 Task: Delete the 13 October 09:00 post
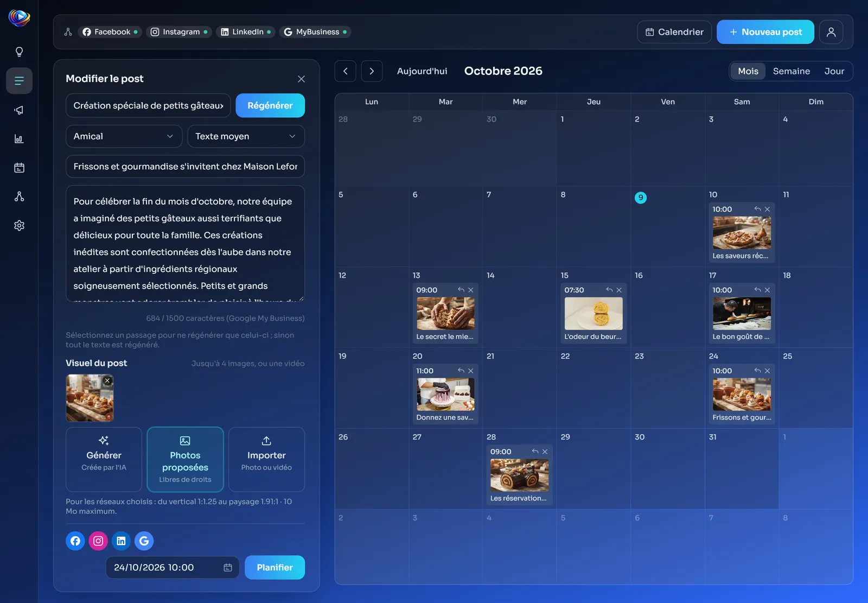pyautogui.click(x=471, y=290)
